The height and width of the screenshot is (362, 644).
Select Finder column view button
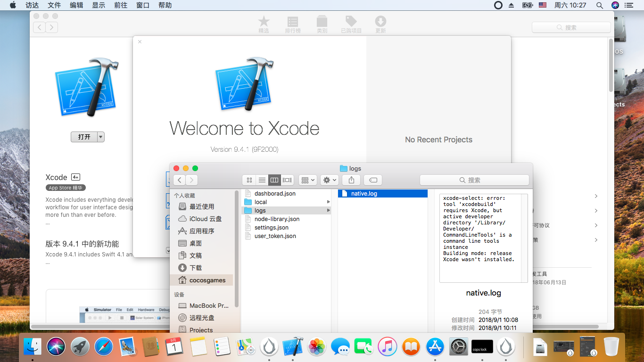point(274,180)
